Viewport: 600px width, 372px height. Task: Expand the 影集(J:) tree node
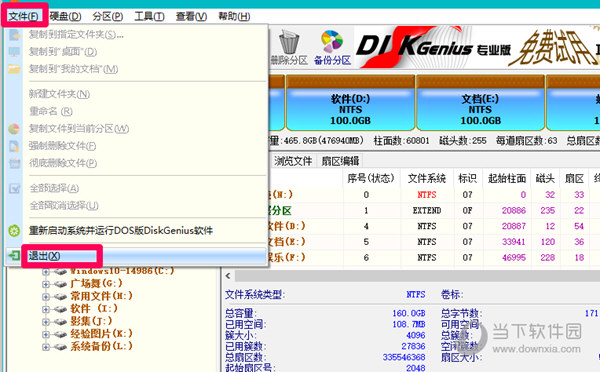click(x=46, y=322)
